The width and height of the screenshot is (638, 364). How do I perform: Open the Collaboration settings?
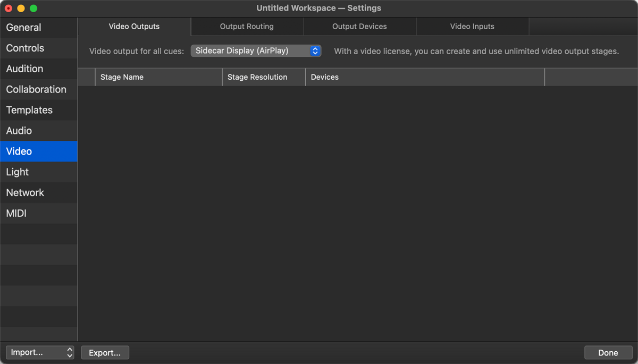(39, 89)
